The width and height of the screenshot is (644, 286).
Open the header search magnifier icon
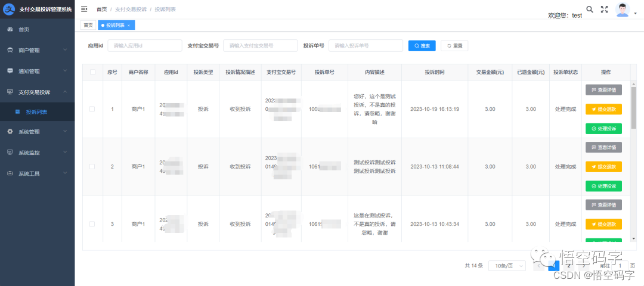(589, 10)
